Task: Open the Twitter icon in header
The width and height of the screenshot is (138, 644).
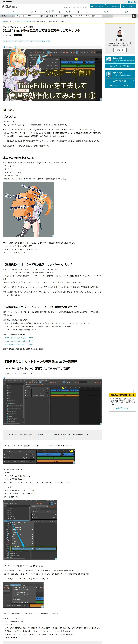Action: tap(132, 2)
